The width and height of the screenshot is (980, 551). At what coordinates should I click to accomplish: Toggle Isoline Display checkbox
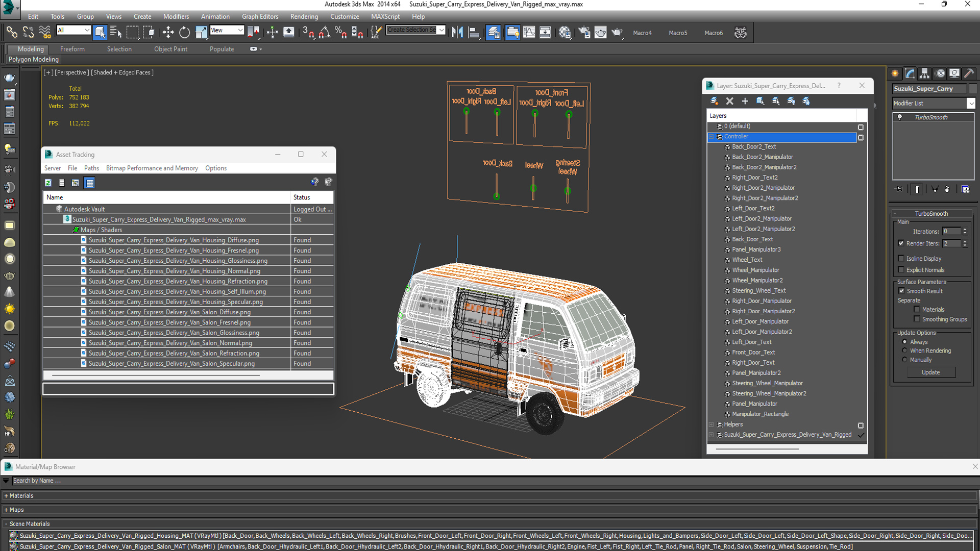click(x=901, y=258)
